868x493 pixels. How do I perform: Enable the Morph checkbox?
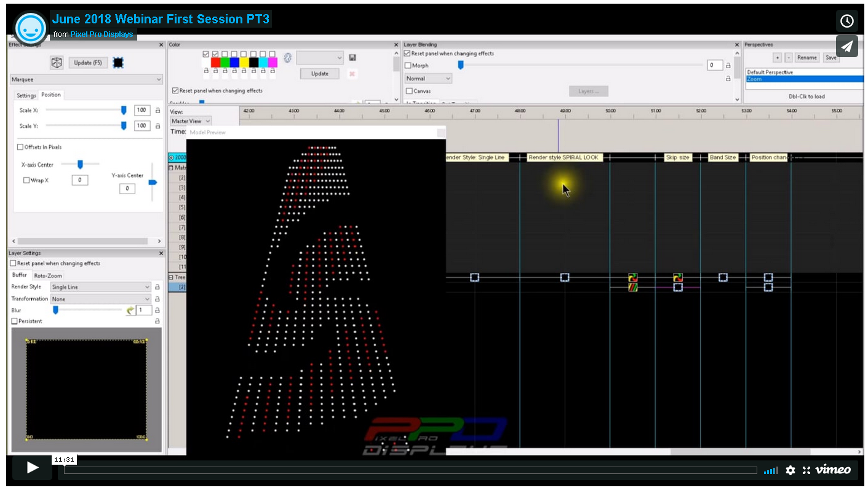point(408,65)
